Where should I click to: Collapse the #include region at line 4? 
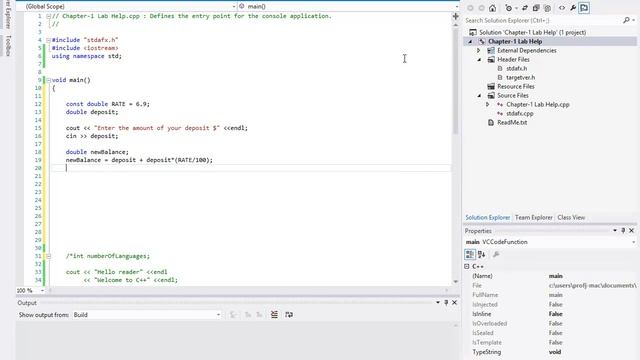pyautogui.click(x=48, y=40)
